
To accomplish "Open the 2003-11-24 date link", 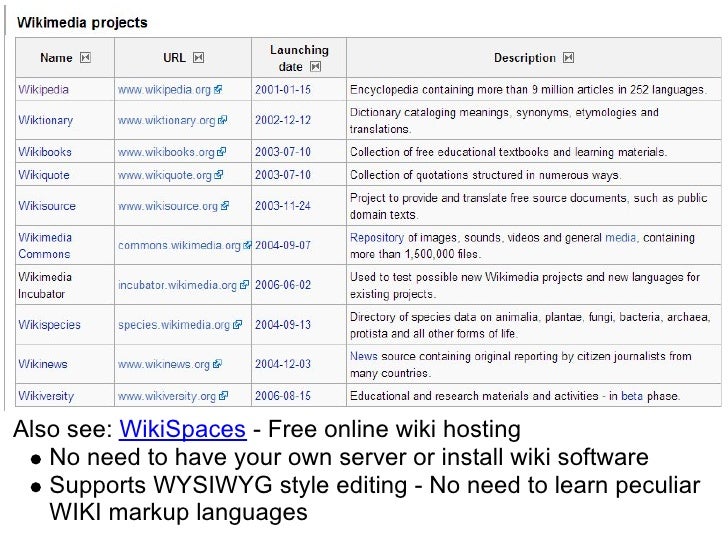I will 283,206.
